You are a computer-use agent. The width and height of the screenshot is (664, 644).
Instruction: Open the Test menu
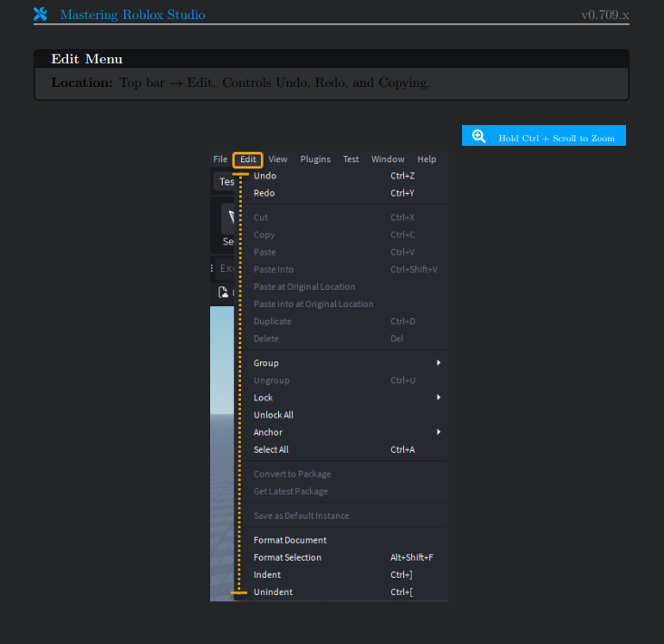click(351, 159)
